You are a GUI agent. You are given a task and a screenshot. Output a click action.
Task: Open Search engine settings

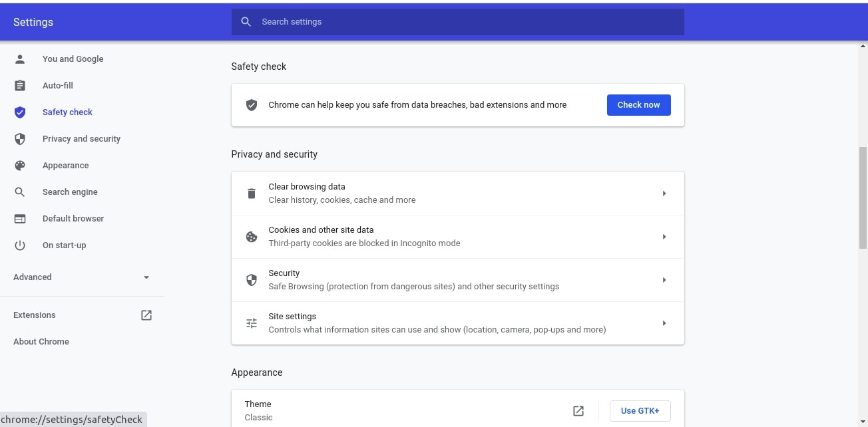pos(70,192)
